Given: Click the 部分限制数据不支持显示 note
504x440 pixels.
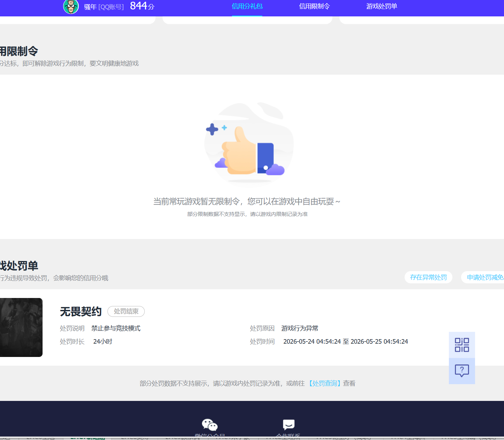Looking at the screenshot, I should (247, 214).
